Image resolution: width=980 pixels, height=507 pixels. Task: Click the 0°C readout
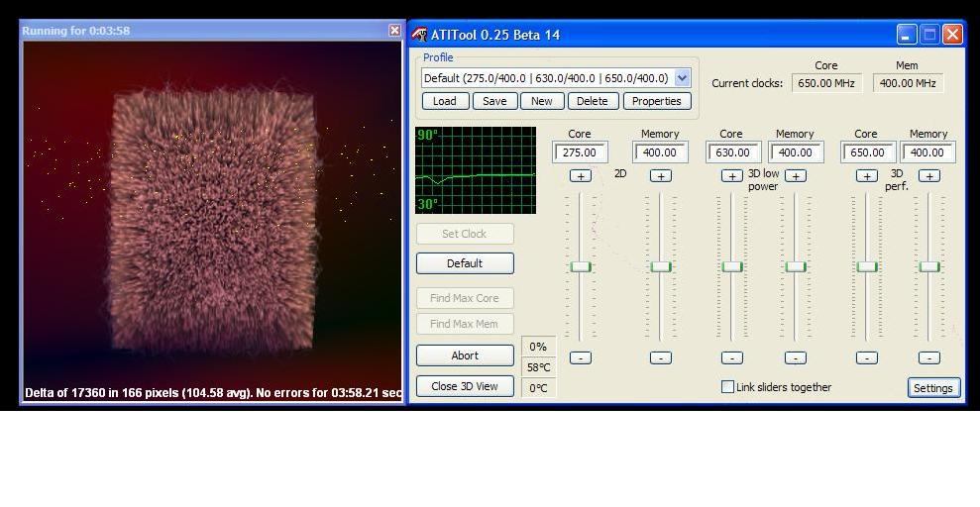[x=538, y=388]
